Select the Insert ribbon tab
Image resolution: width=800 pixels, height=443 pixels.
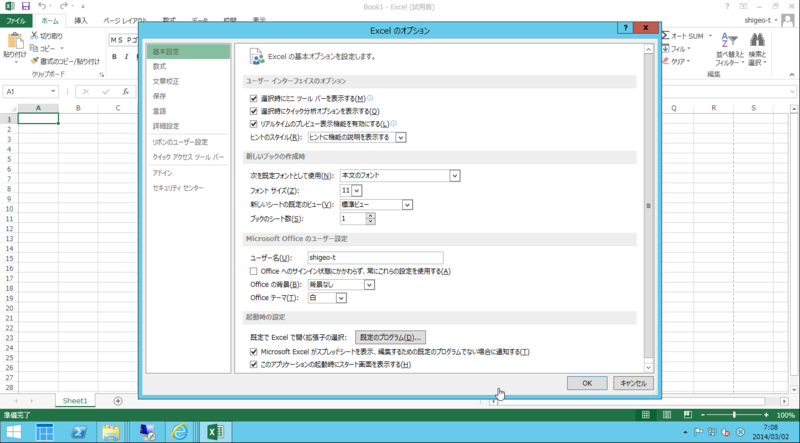click(x=81, y=21)
